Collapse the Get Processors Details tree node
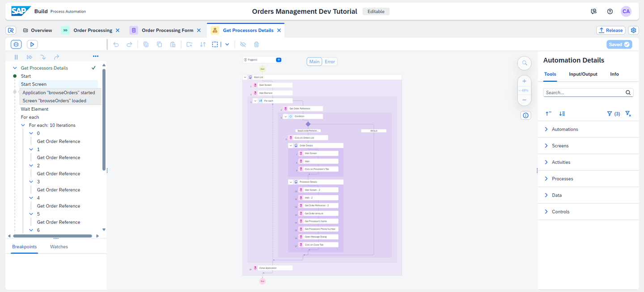 [15, 68]
